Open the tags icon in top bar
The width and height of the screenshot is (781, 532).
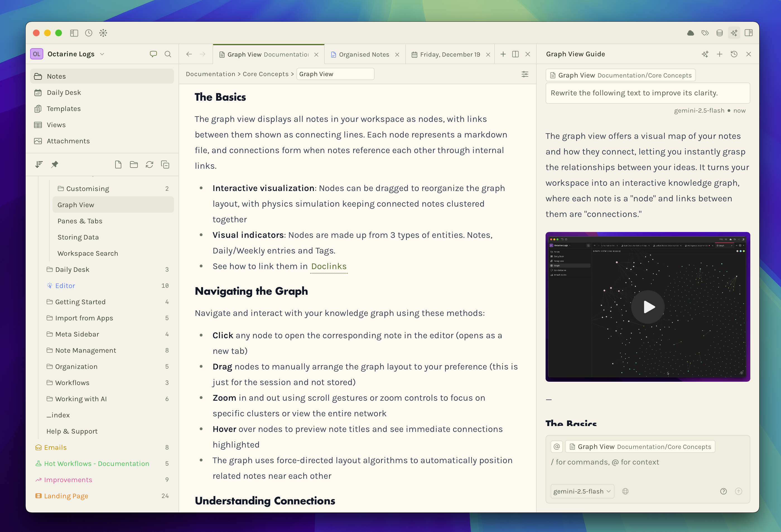(x=705, y=33)
